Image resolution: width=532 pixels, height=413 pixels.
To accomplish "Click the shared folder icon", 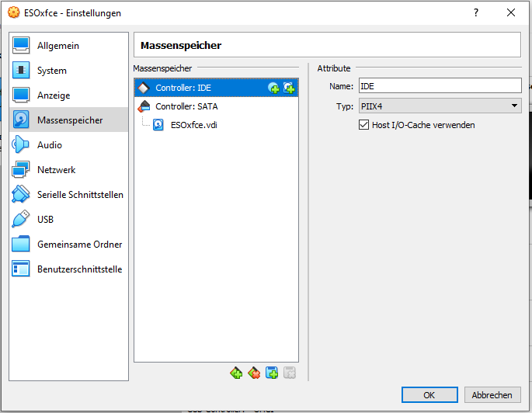I will pos(21,244).
